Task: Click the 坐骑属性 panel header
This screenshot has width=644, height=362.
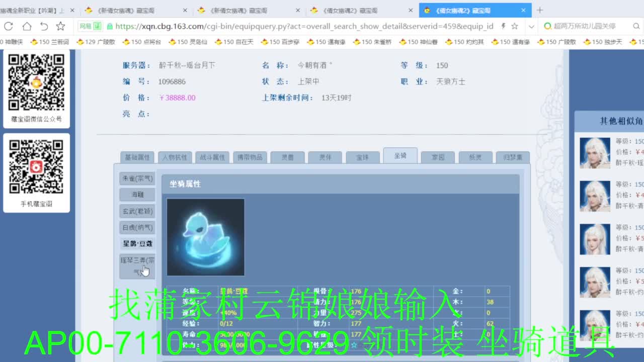Action: pyautogui.click(x=340, y=184)
